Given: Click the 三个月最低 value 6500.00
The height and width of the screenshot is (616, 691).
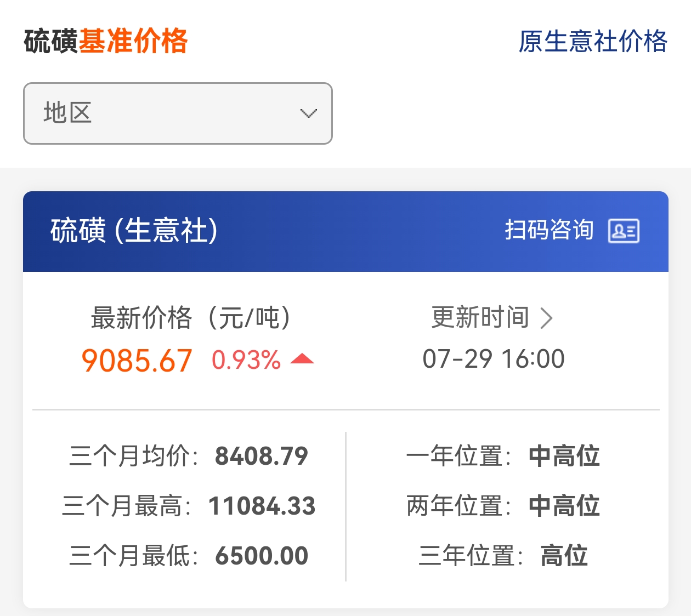Looking at the screenshot, I should (262, 556).
